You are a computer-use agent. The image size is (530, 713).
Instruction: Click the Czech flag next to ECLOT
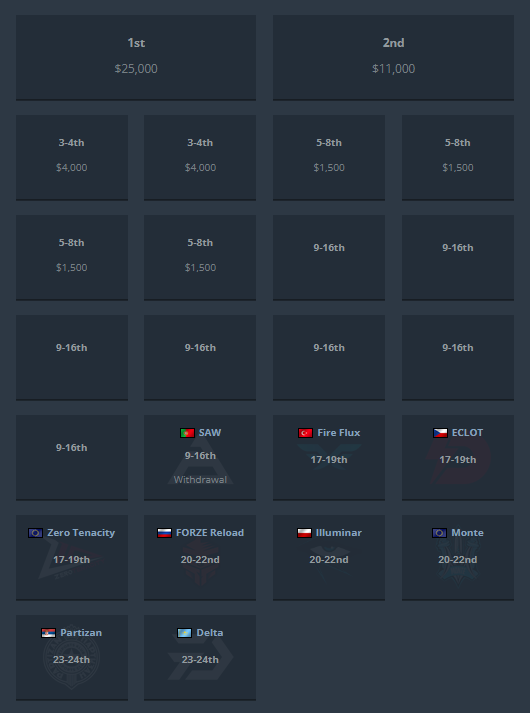coord(440,433)
